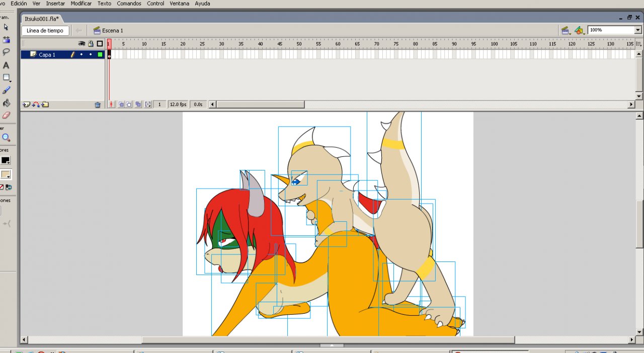
Task: Delete layer with the trash icon
Action: [98, 105]
